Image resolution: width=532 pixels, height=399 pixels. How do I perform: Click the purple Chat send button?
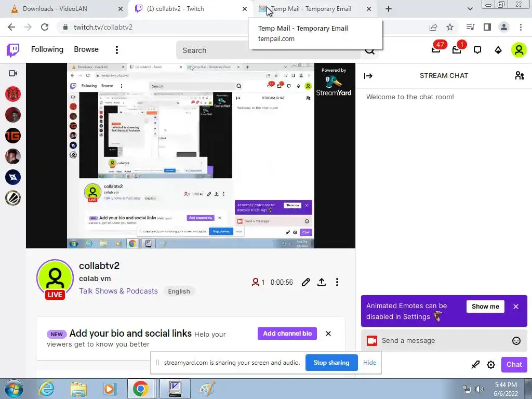(514, 364)
